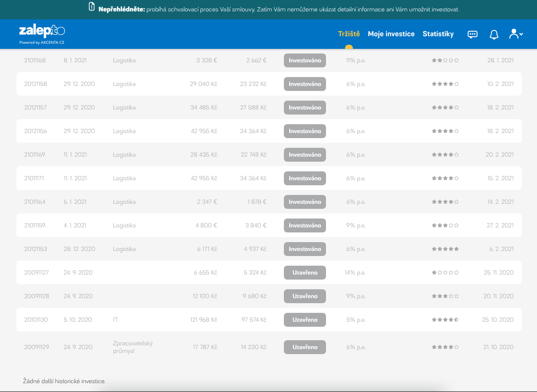Switch to the Tržiště tab
The image size is (537, 392).
[349, 34]
